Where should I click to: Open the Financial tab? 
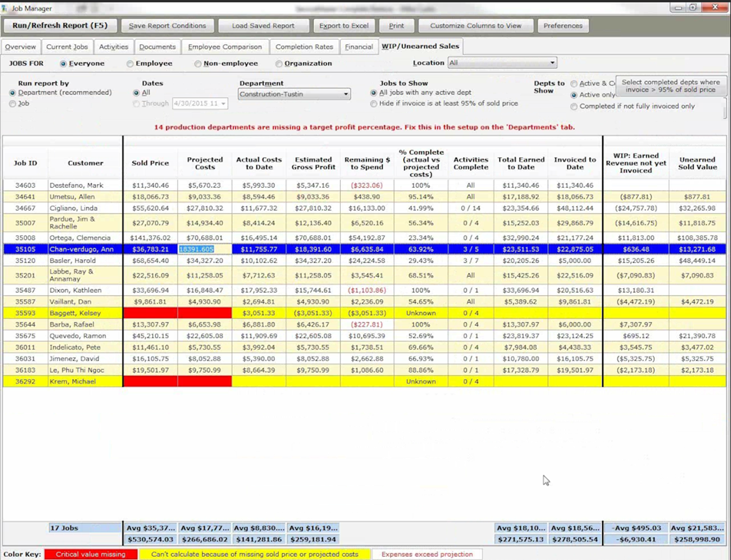359,47
